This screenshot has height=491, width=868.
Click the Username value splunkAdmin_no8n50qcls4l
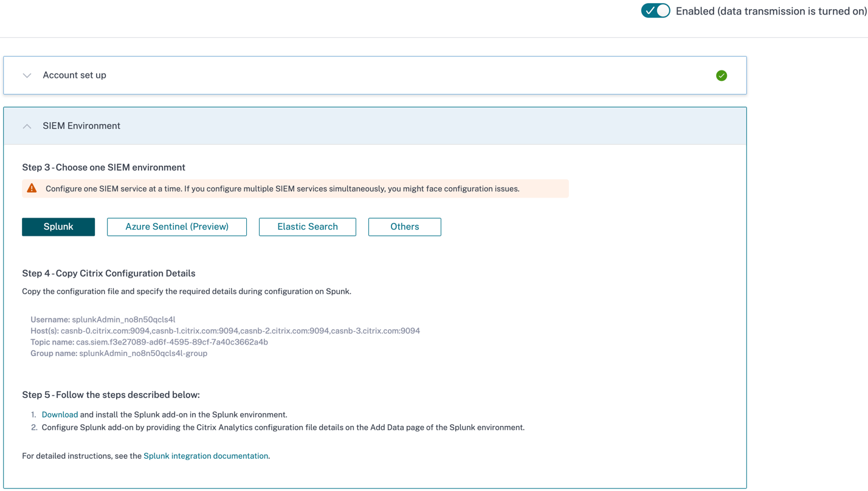click(x=123, y=320)
